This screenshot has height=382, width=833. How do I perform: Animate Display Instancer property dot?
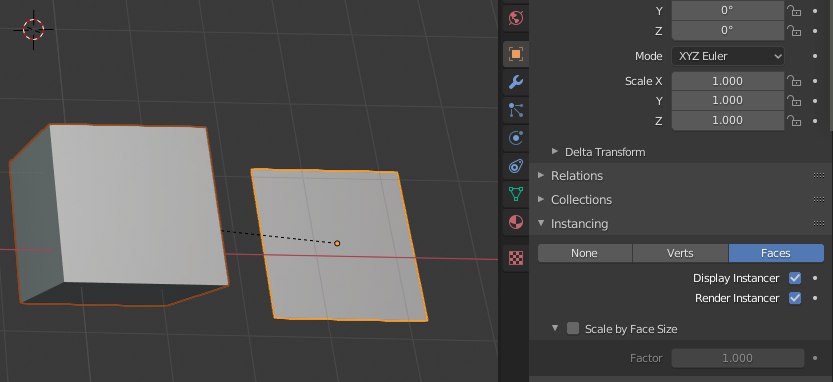coord(815,278)
